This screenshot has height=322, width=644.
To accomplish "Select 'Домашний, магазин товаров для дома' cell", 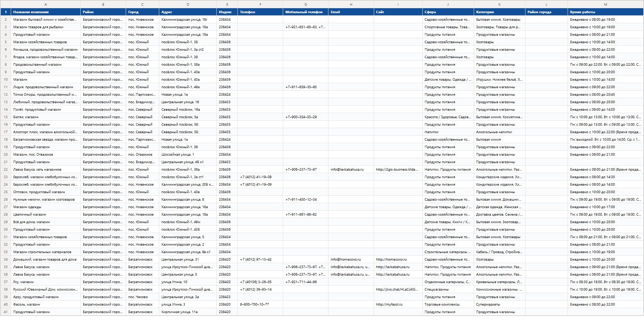I will (x=46, y=260).
